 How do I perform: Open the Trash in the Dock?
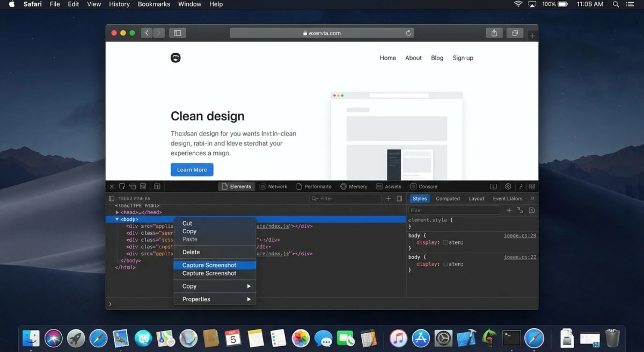click(612, 338)
